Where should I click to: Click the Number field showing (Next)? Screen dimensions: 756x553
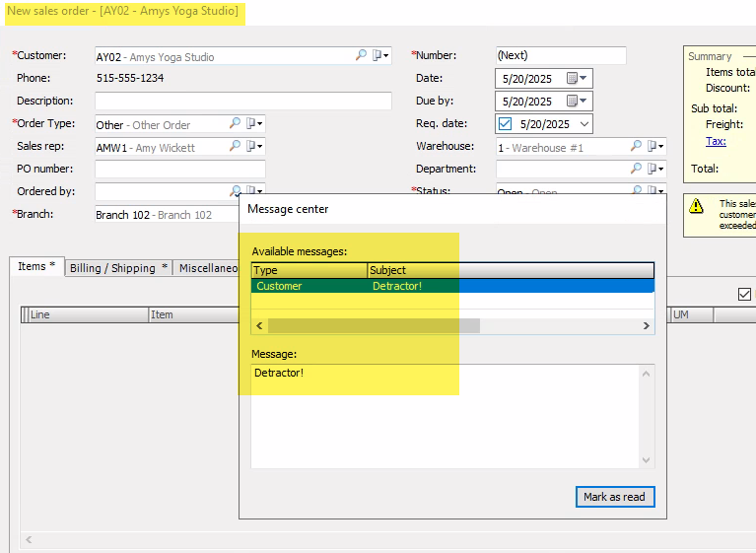pyautogui.click(x=561, y=55)
